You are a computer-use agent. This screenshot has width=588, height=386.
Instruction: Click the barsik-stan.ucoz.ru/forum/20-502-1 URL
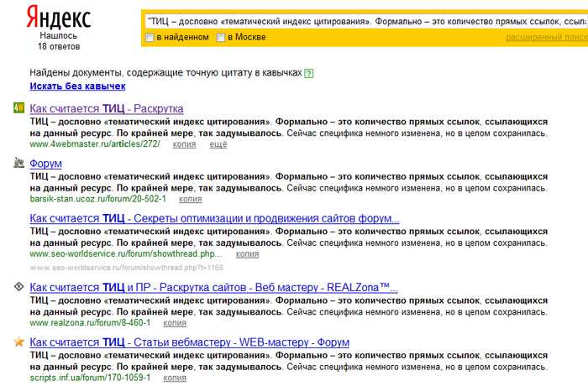[x=98, y=199]
